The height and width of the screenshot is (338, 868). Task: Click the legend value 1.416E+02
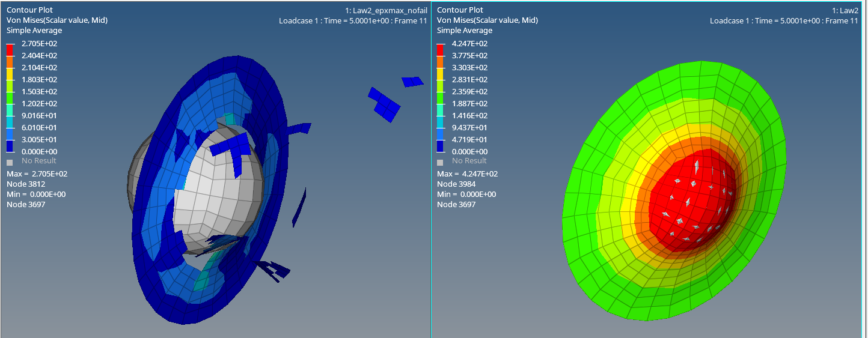point(469,115)
